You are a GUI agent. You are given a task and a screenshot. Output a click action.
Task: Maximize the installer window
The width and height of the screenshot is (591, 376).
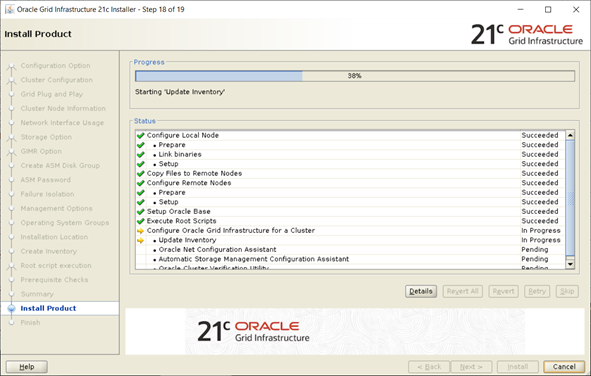pos(548,9)
